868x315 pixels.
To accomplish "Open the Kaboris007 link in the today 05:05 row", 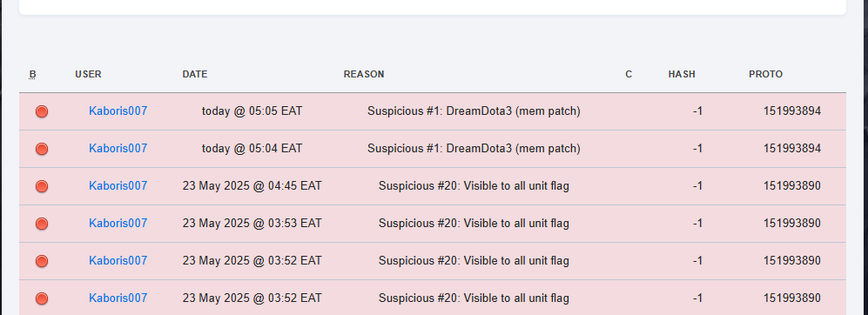I will 118,111.
